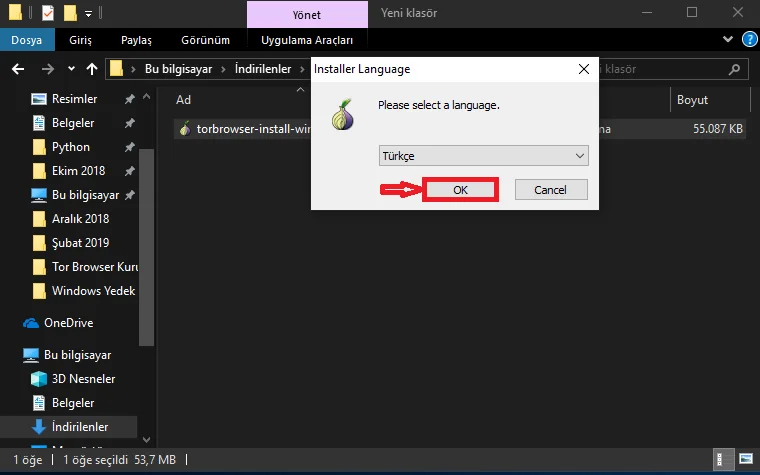Open recent locations dropdown arrow
The width and height of the screenshot is (760, 475).
pyautogui.click(x=70, y=70)
